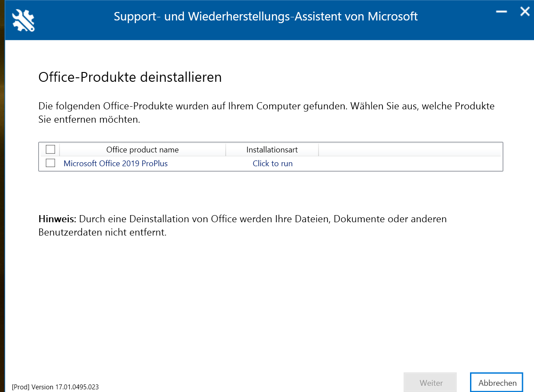Click the greyed-out Weiter button
This screenshot has height=392, width=534.
click(x=430, y=382)
